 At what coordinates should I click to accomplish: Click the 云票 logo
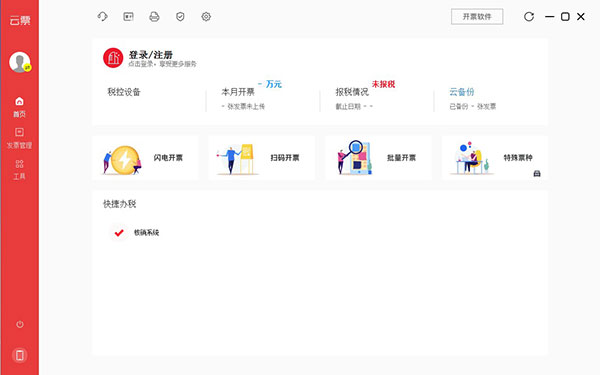point(20,20)
